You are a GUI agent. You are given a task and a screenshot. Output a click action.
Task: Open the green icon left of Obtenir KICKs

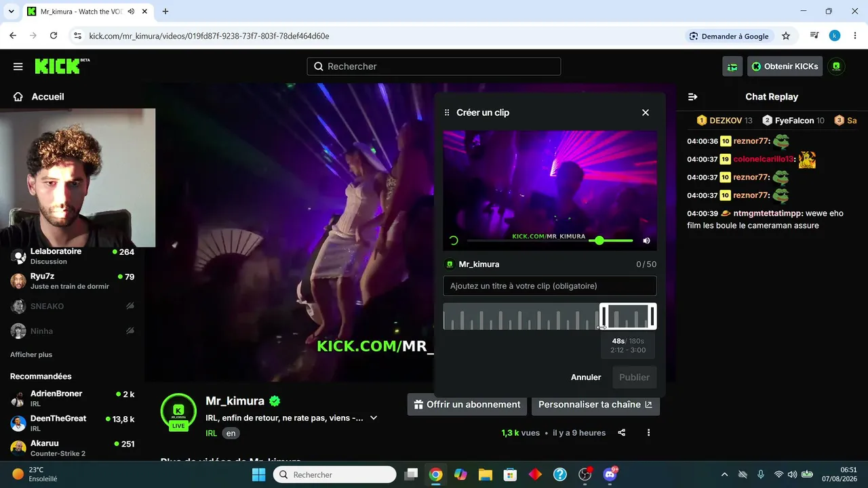[732, 66]
